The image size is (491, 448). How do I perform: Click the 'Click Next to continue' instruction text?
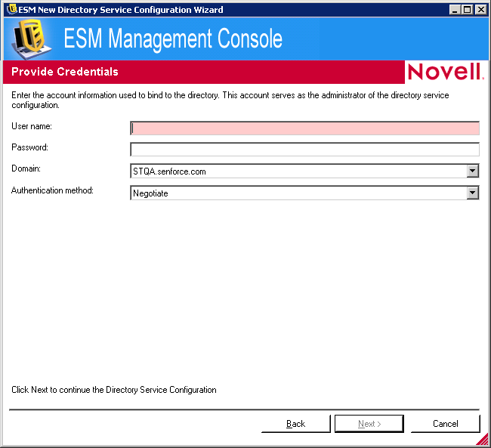114,390
